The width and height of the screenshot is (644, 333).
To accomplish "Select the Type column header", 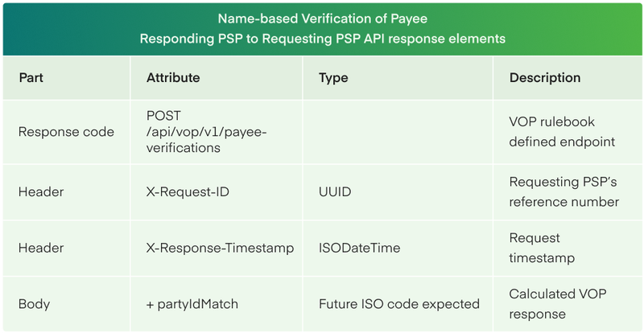I will 398,78.
